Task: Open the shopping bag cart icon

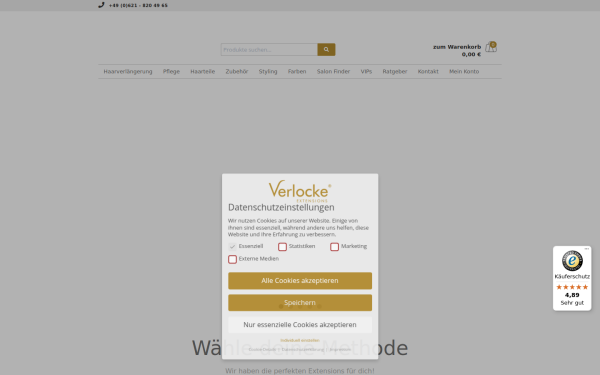Action: point(491,47)
